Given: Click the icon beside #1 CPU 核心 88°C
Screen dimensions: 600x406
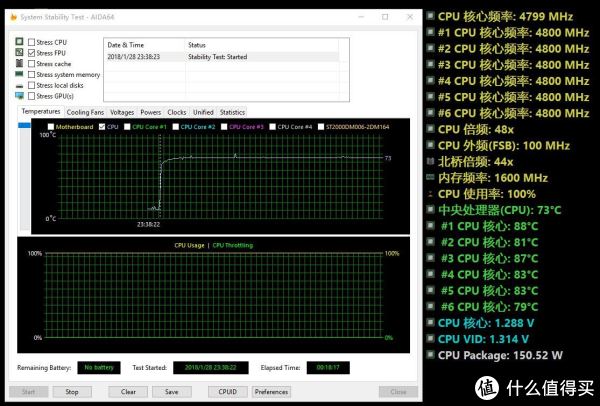Looking at the screenshot, I should click(431, 225).
